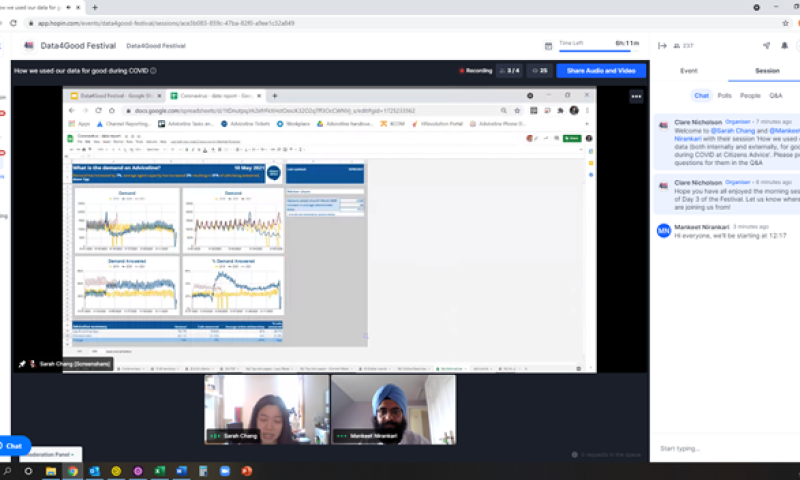Click the 3/4 speakers count button
Viewport: 800px width, 480px height.
[510, 71]
